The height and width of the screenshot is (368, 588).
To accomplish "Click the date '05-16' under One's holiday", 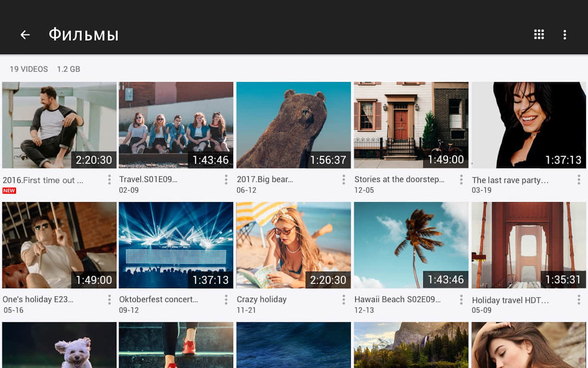I will point(14,310).
